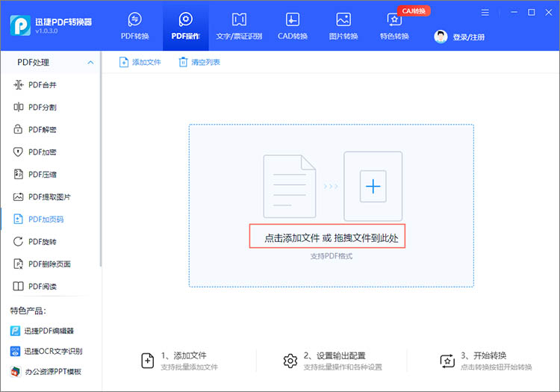Select PDF加页码 page icon
This screenshot has height=392, width=560.
[x=18, y=219]
